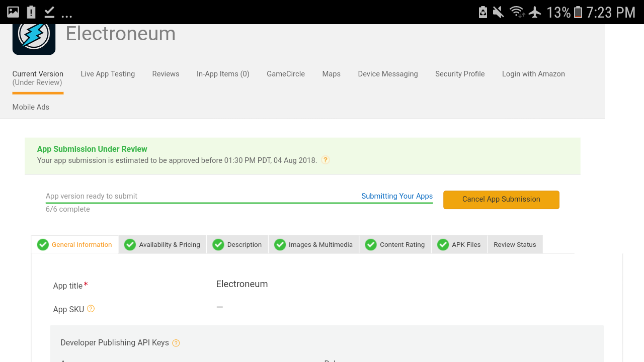Click the Images & Multimedia green checkmark
Viewport: 644px width, 362px height.
[x=280, y=245]
